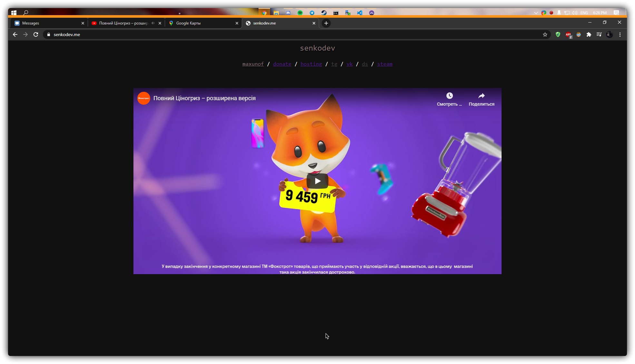View site security lock info
Screen dimensions: 635x364
tap(49, 34)
